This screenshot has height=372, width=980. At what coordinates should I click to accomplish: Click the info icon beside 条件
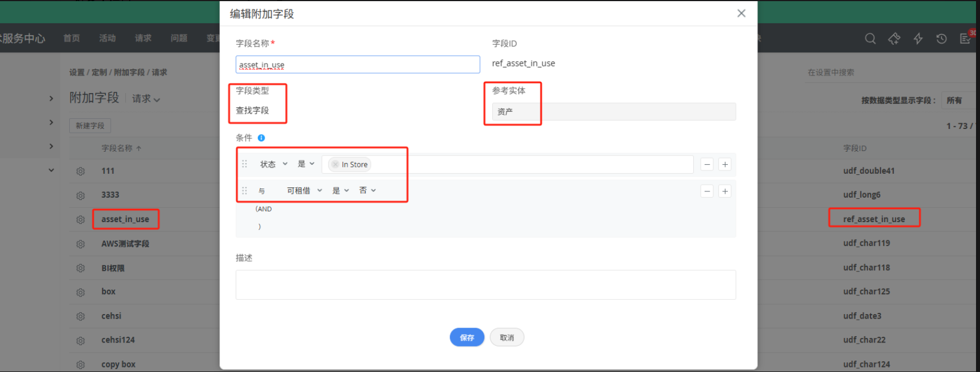[x=261, y=138]
